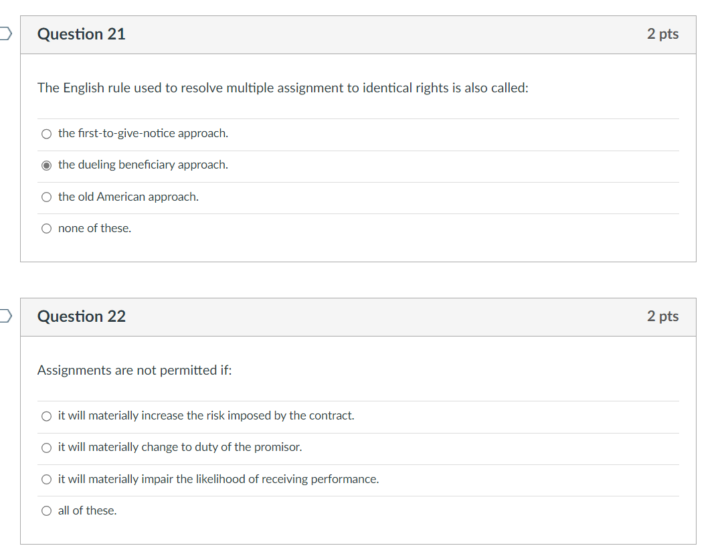Viewport: 728px width, 560px height.
Task: Select materially impair likelihood of performance option
Action: (46, 479)
